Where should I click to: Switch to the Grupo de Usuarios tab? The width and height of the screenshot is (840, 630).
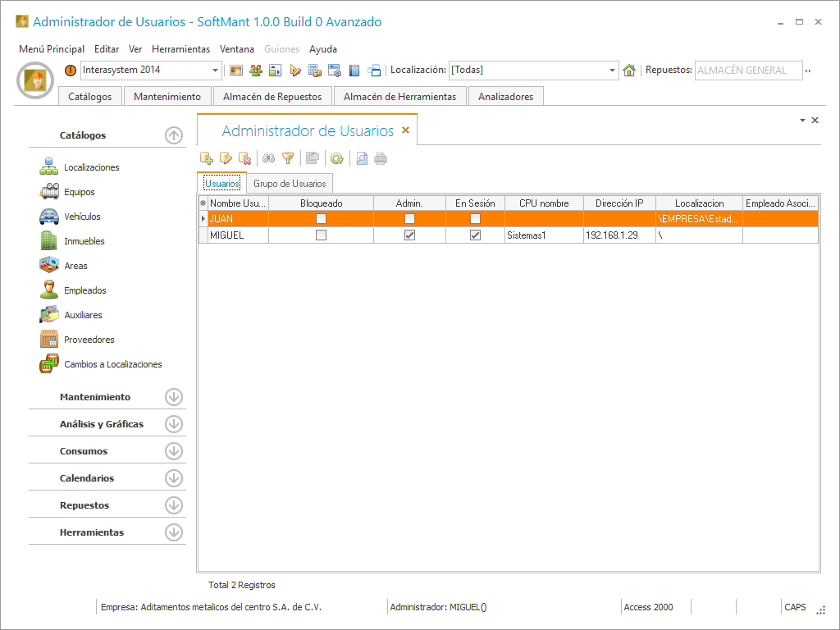(290, 184)
